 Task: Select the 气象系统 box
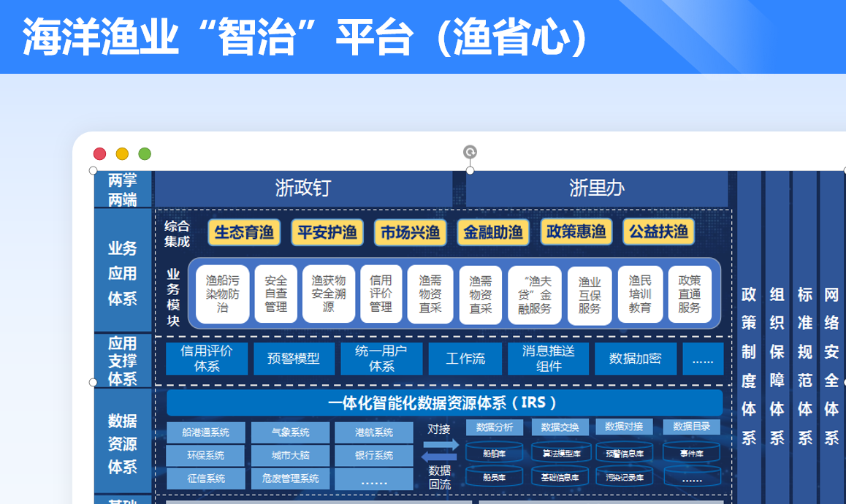coord(290,432)
